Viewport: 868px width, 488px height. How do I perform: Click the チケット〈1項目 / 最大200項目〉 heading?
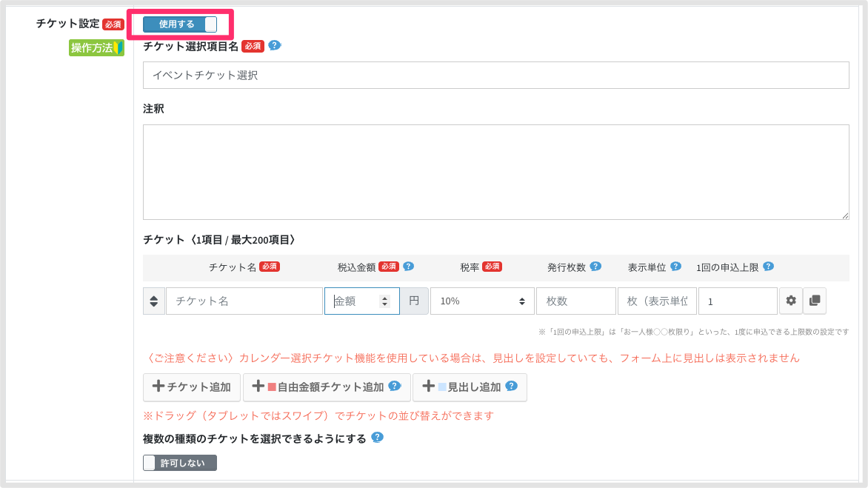(221, 240)
